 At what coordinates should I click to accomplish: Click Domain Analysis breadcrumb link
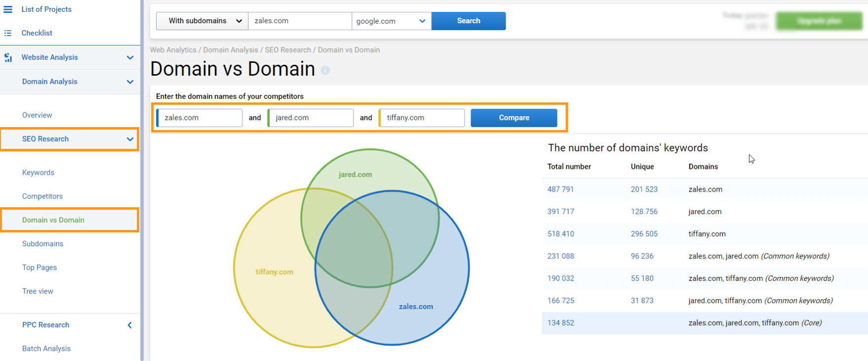click(x=231, y=50)
